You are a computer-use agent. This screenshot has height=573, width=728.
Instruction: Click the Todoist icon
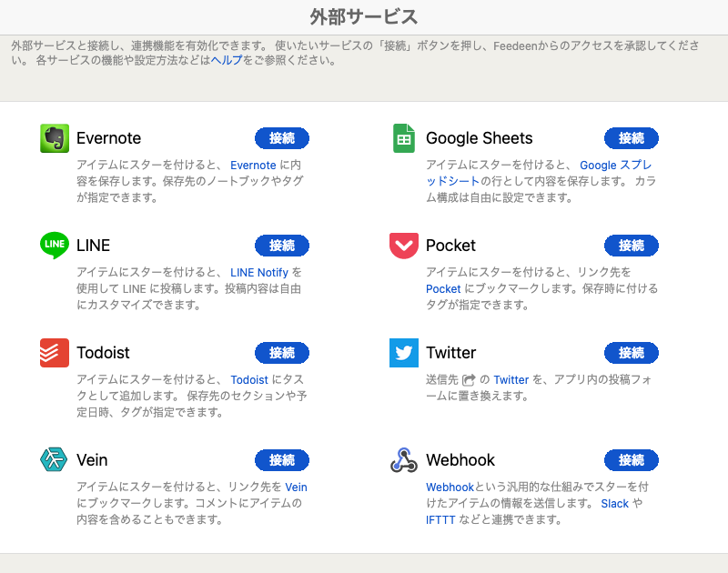(55, 353)
